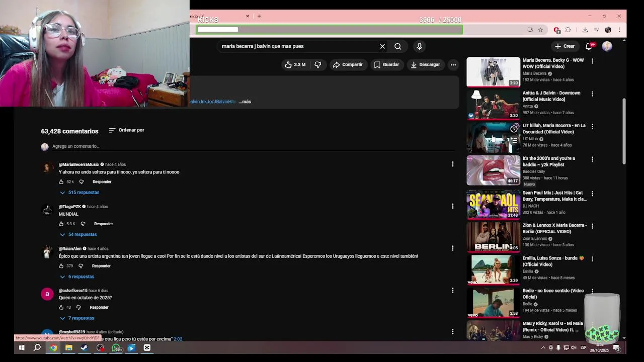644x362 pixels.
Task: Open Crear create menu
Action: 565,46
